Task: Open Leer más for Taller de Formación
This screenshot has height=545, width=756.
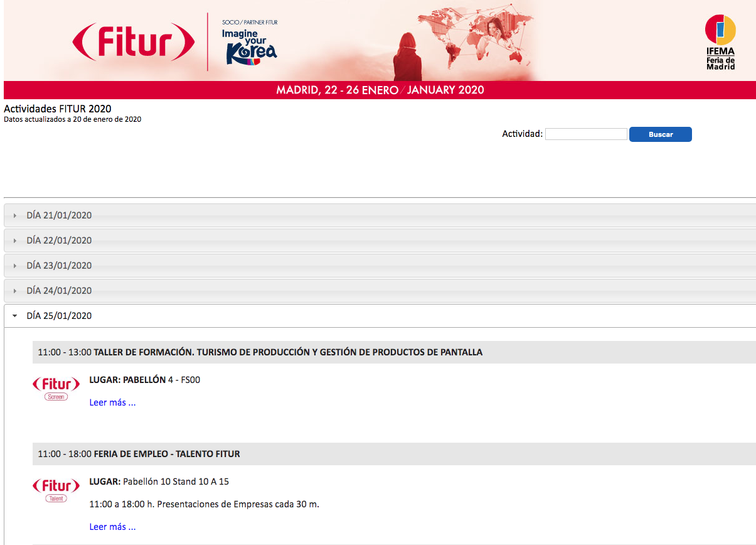Action: [x=112, y=402]
